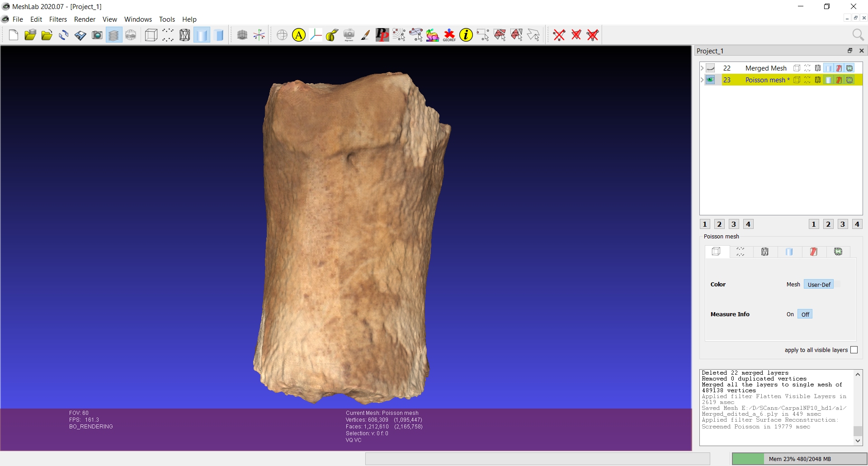Click the colored bunny Quality Mapper icon

coord(432,35)
